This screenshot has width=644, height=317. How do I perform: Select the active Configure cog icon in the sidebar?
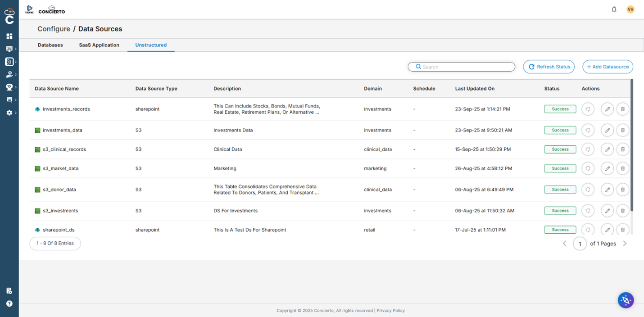(9, 62)
